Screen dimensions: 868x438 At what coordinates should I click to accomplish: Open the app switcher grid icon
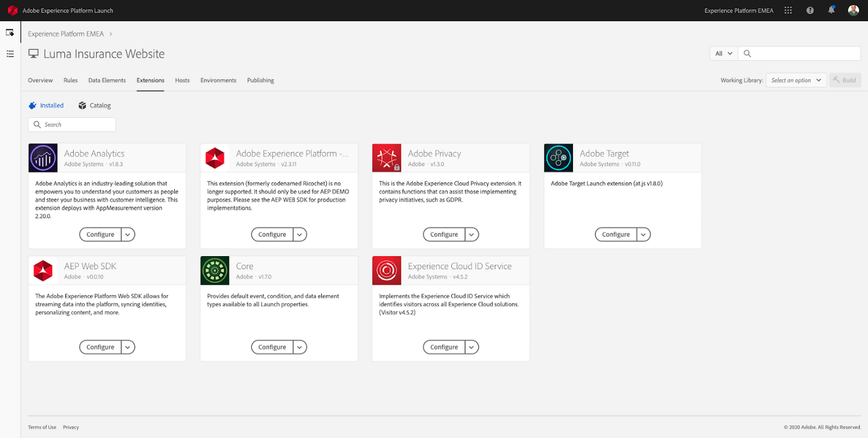click(x=787, y=10)
